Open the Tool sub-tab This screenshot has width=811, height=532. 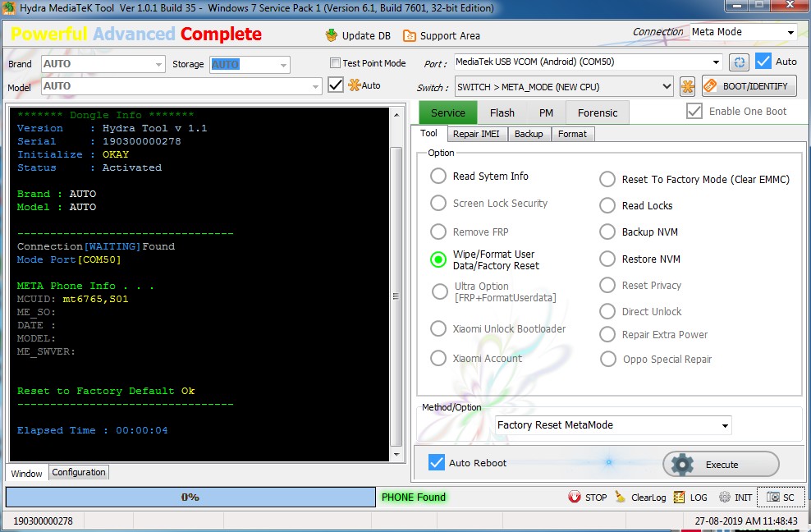click(428, 133)
